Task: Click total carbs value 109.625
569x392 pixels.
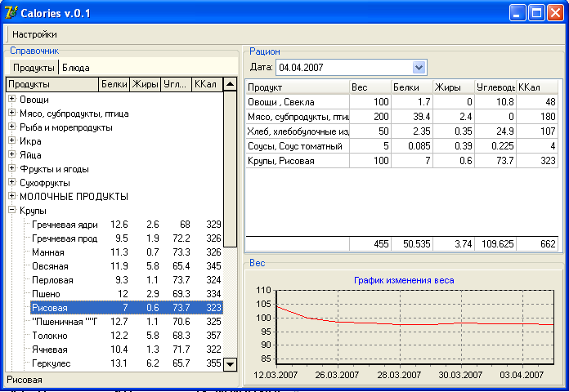Action: click(x=498, y=244)
